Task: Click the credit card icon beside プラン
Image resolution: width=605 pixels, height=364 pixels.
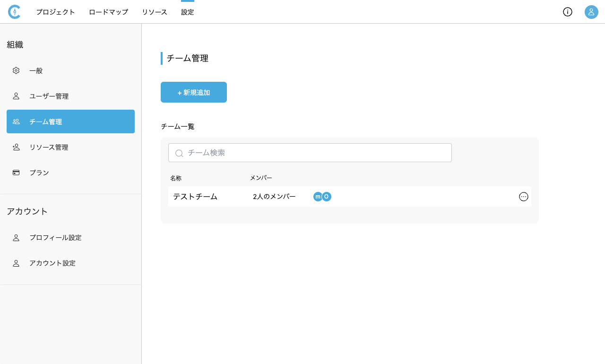Action: 16,173
